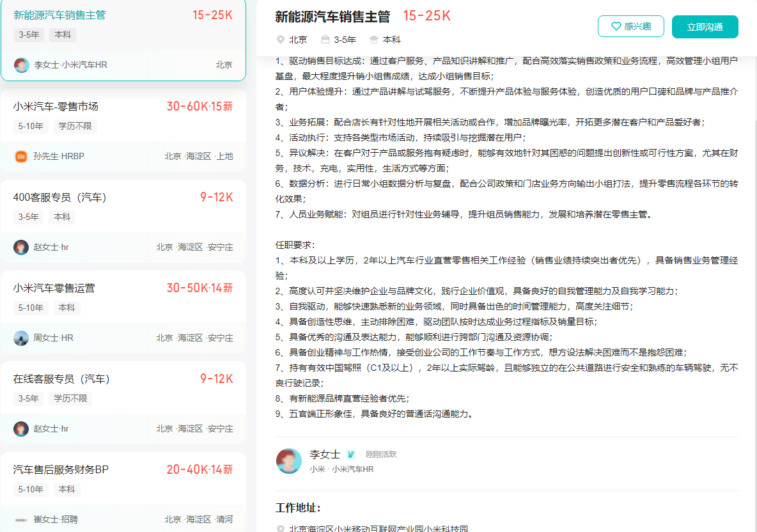The width and height of the screenshot is (757, 532).
Task: Click 小米 · 小米汽车HR company text
Action: [342, 469]
